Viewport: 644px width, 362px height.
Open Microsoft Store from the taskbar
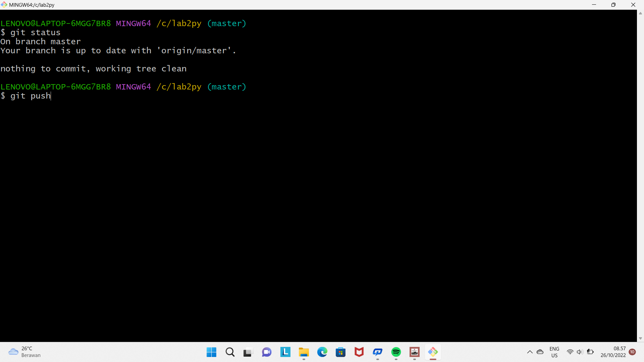pos(341,352)
